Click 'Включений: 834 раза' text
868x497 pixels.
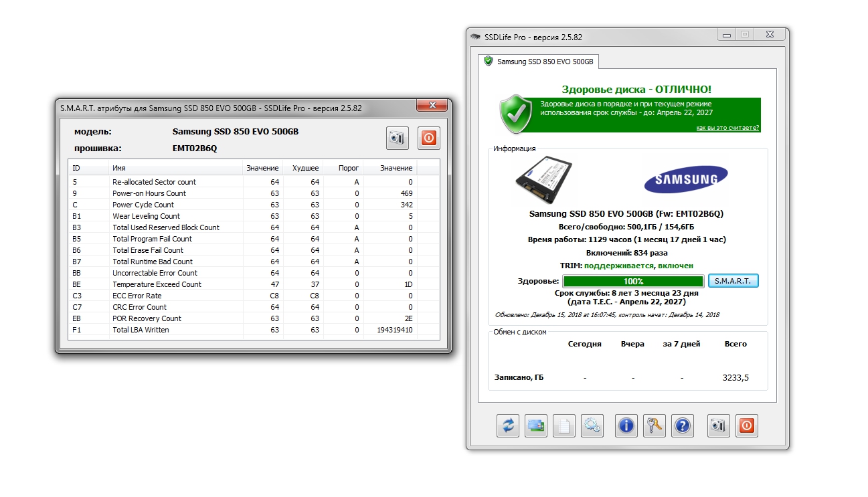pyautogui.click(x=627, y=253)
